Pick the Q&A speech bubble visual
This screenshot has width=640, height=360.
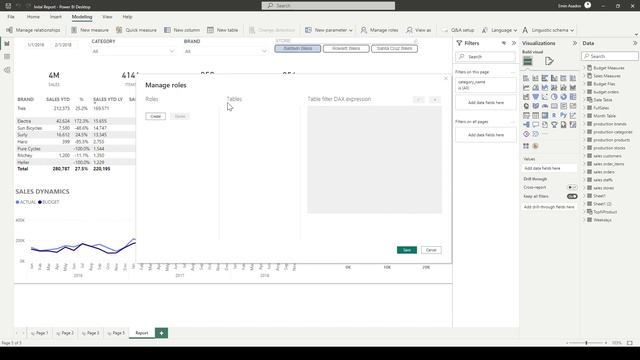click(x=536, y=125)
